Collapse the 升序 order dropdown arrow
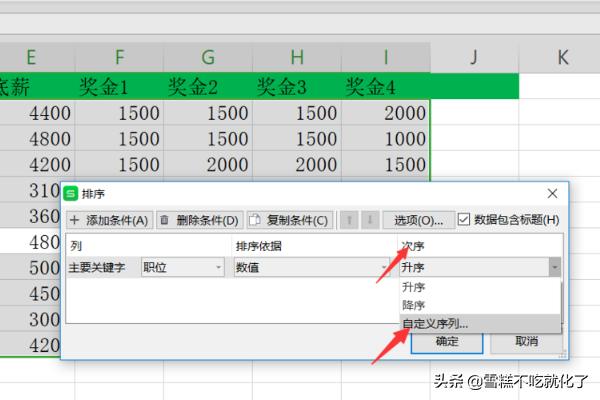600x400 pixels. point(554,267)
